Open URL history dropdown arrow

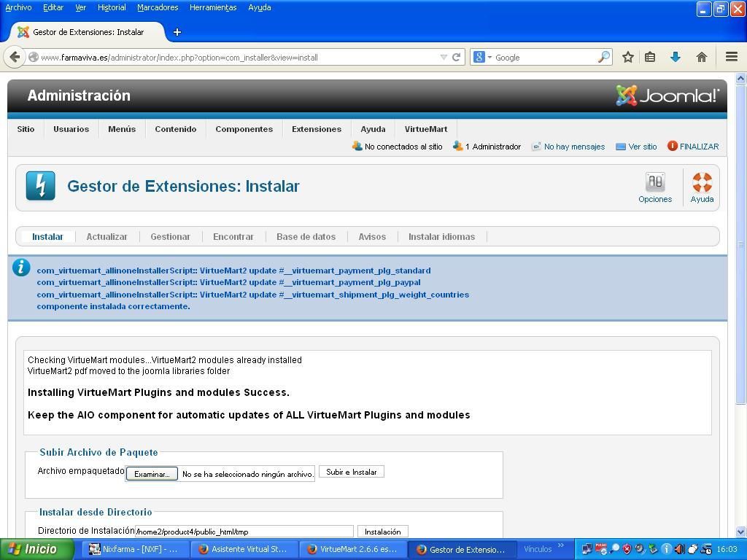444,57
